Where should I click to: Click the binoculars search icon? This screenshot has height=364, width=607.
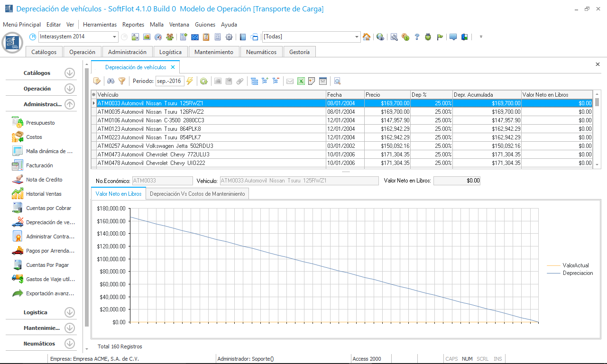pos(110,81)
